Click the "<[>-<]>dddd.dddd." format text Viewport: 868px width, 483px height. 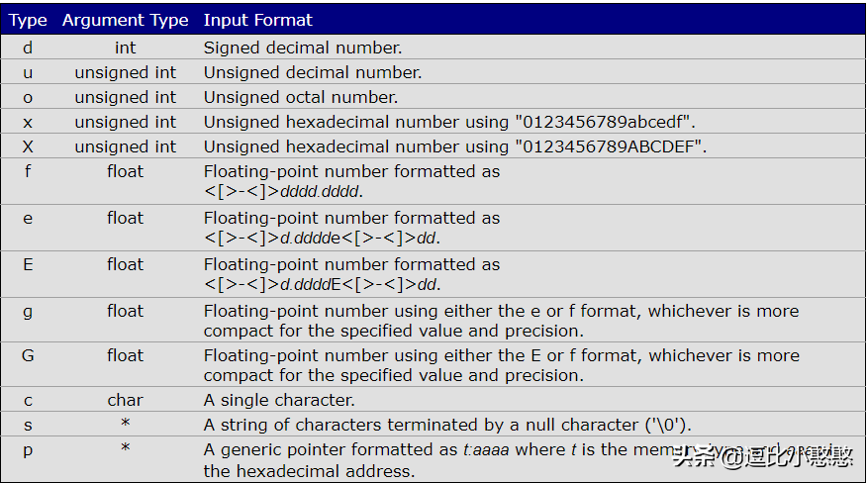(283, 191)
